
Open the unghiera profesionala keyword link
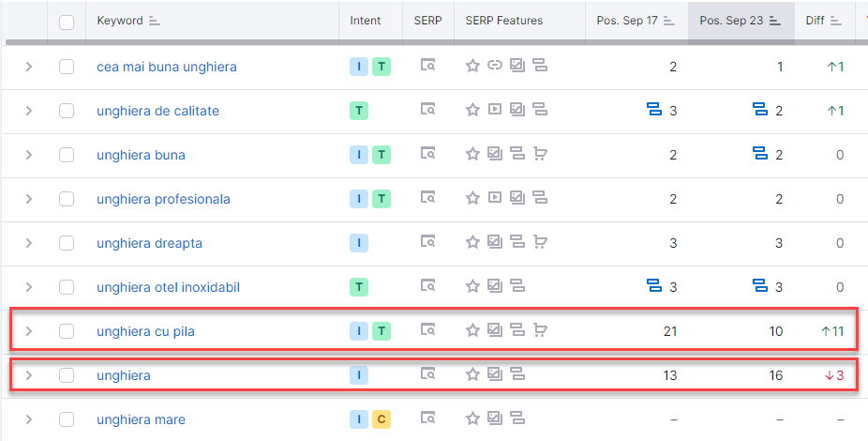click(163, 199)
